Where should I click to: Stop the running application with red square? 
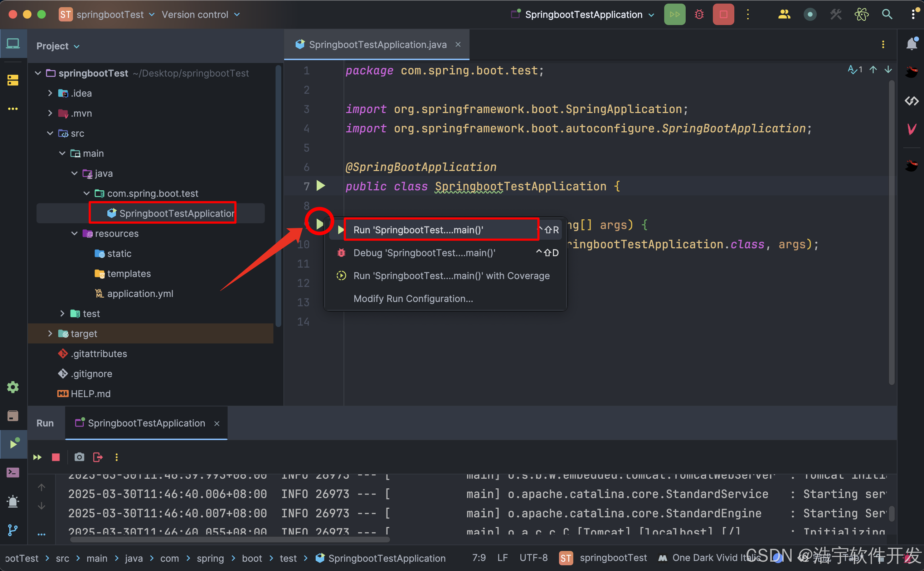[723, 14]
